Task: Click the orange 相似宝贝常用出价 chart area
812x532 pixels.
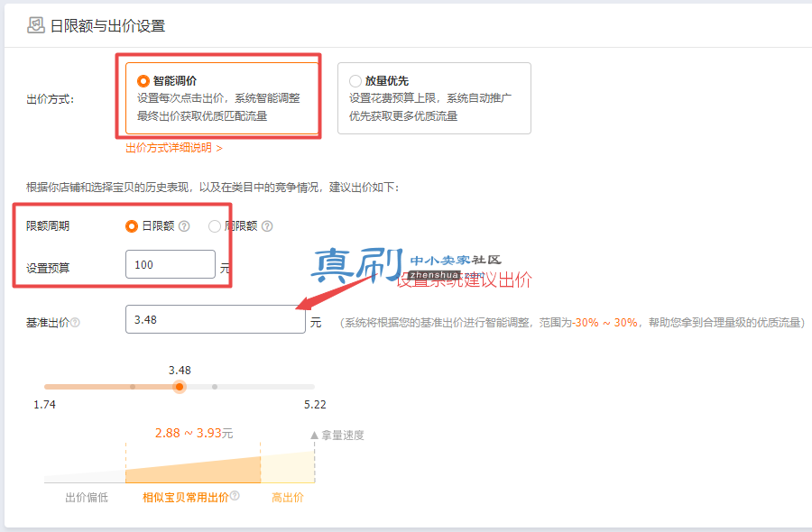Action: (x=193, y=471)
